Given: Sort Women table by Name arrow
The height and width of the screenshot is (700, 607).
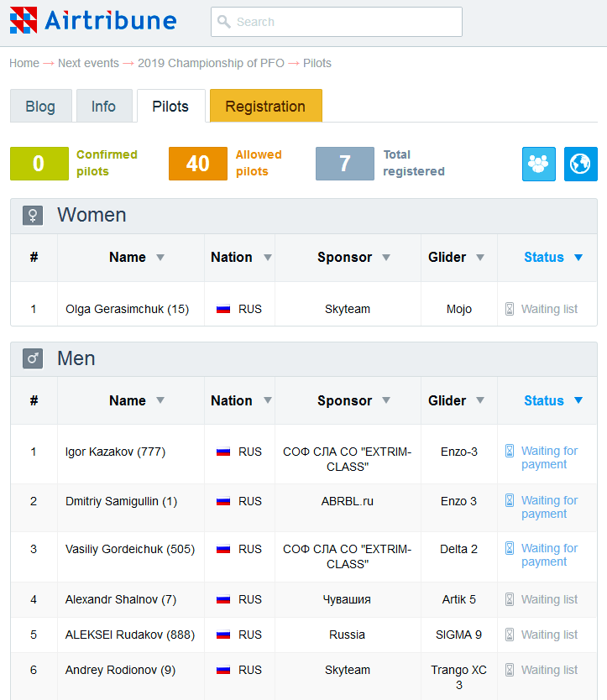Looking at the screenshot, I should coord(160,258).
